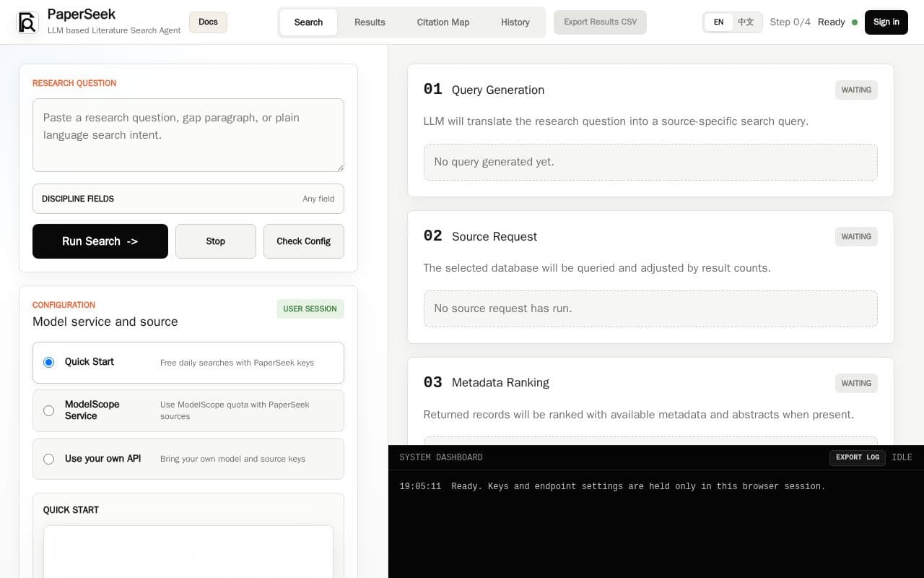Click the 'Model service and source' heading
Screen dimensions: 924x578
[105, 322]
